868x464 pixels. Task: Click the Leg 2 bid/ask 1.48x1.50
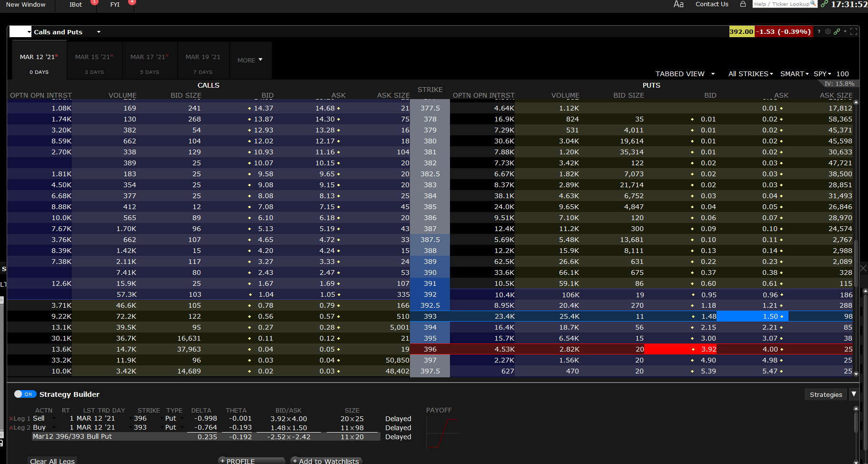(x=289, y=428)
